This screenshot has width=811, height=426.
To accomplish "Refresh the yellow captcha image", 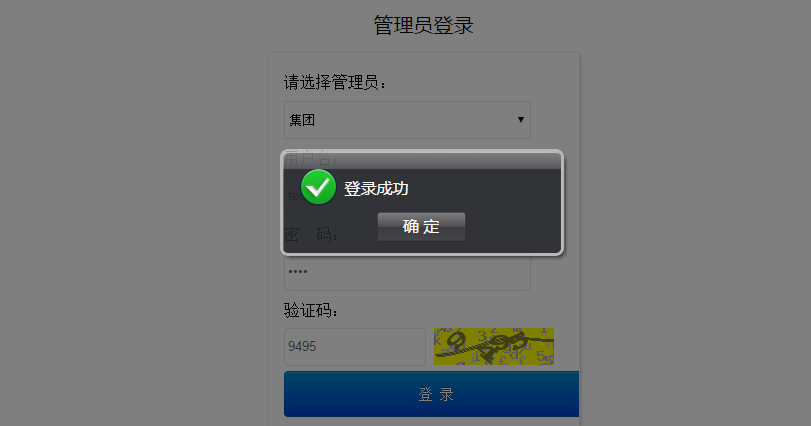I will tap(494, 346).
